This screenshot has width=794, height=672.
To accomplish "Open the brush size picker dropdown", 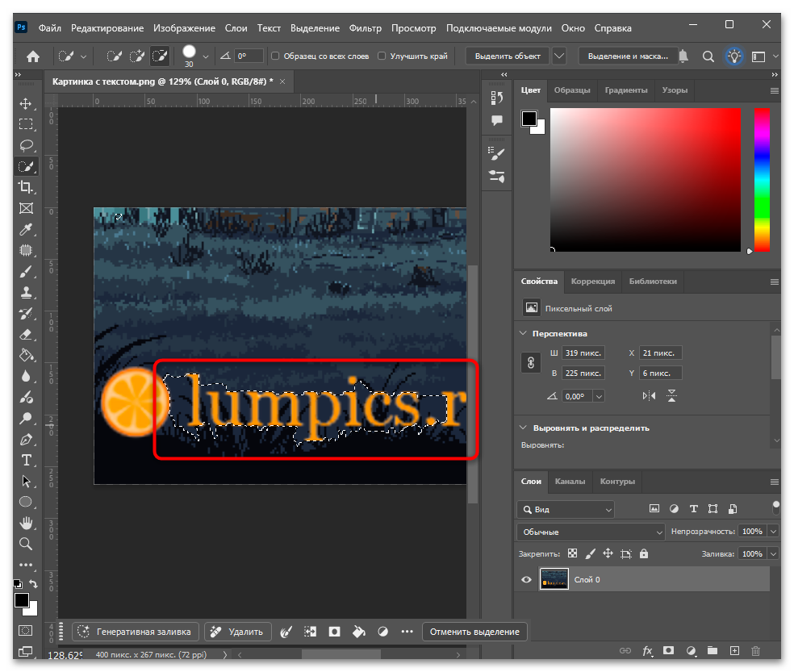I will tap(206, 56).
